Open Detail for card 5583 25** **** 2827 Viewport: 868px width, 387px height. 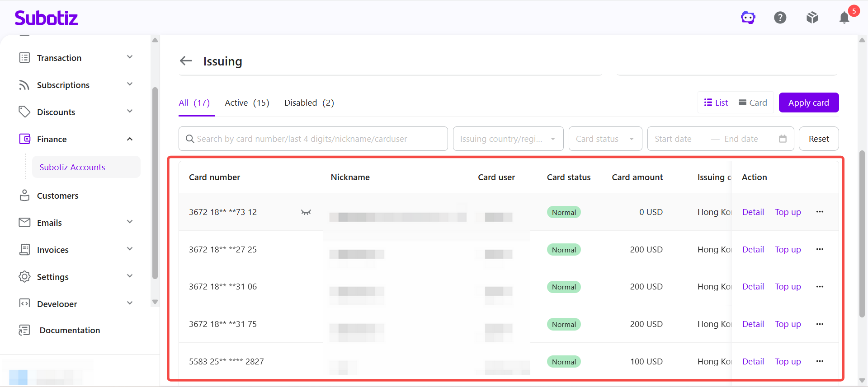coord(753,361)
